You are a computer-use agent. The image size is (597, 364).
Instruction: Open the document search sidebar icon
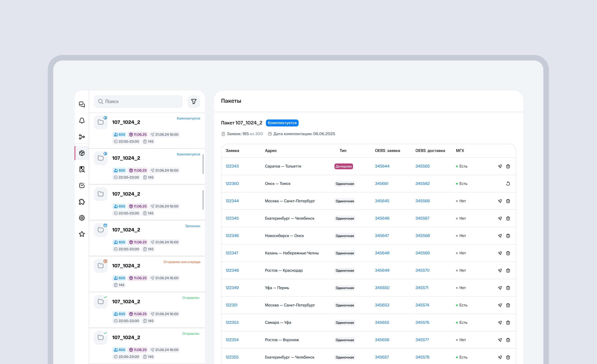tap(82, 169)
